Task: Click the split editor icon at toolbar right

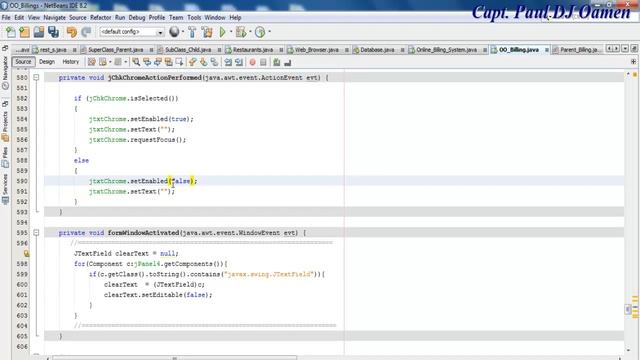Action: (x=633, y=62)
